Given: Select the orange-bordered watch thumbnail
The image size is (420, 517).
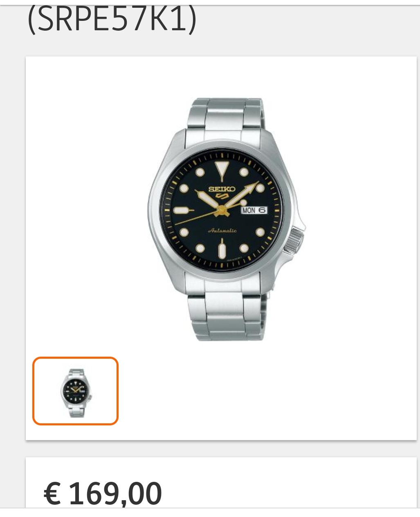Looking at the screenshot, I should coord(75,391).
